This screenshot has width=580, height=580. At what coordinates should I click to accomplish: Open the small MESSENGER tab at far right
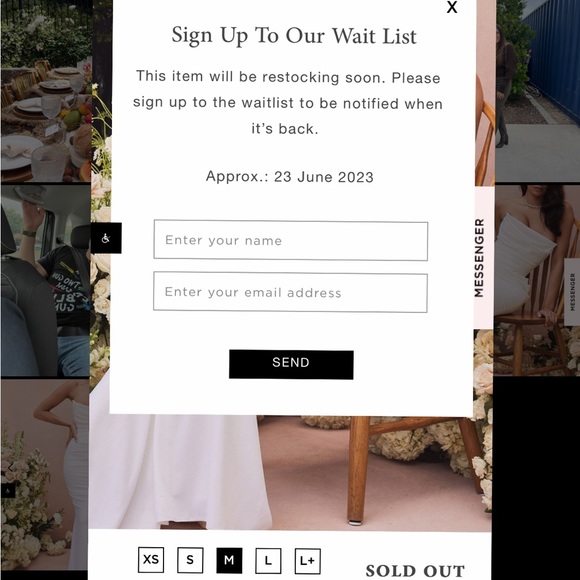click(572, 292)
